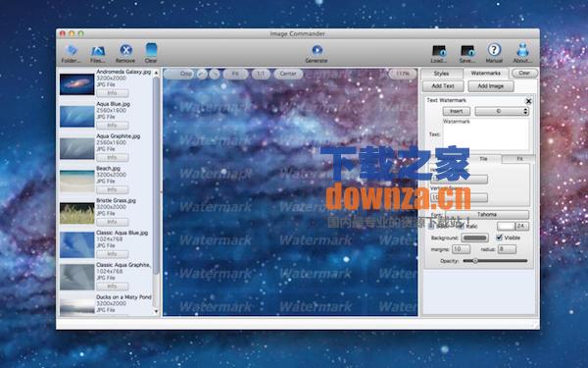This screenshot has width=588, height=368.
Task: Close the Text Watermark panel with the X
Action: (529, 101)
